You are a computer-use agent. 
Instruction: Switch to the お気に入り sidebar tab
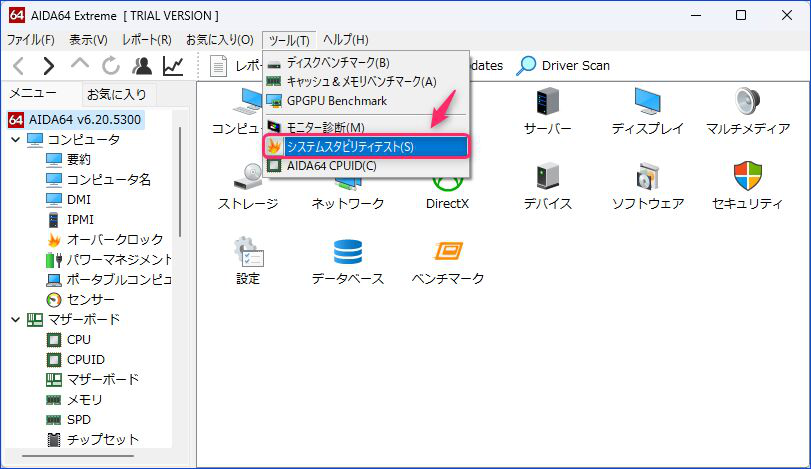pos(117,95)
